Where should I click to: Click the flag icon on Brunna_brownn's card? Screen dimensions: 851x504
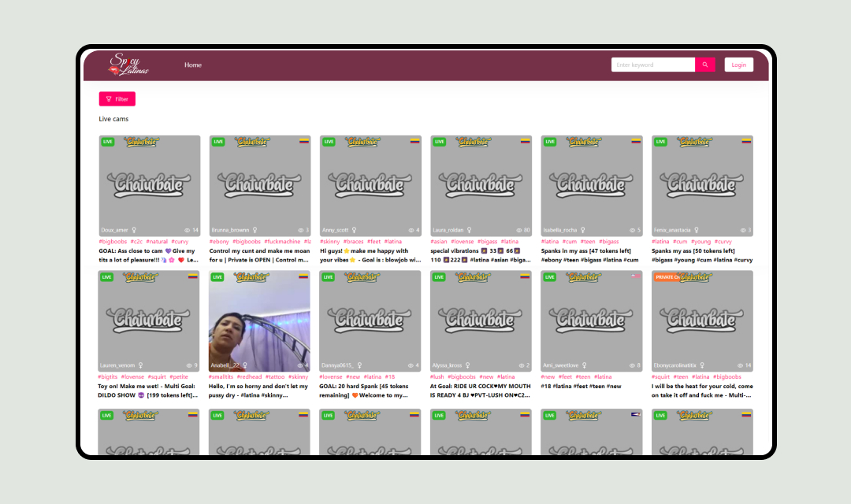click(303, 141)
